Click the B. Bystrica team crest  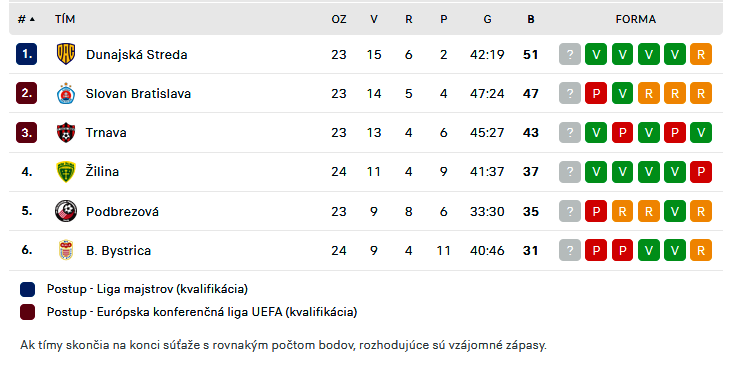66,250
